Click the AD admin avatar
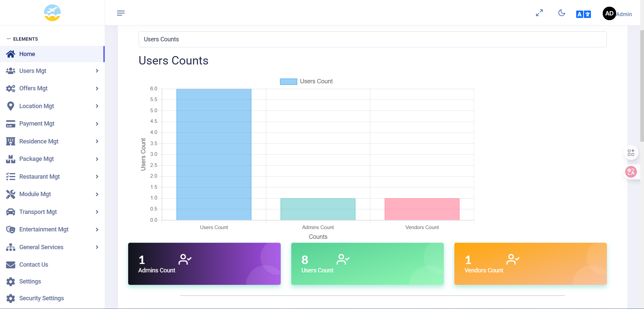The image size is (644, 309). point(609,13)
